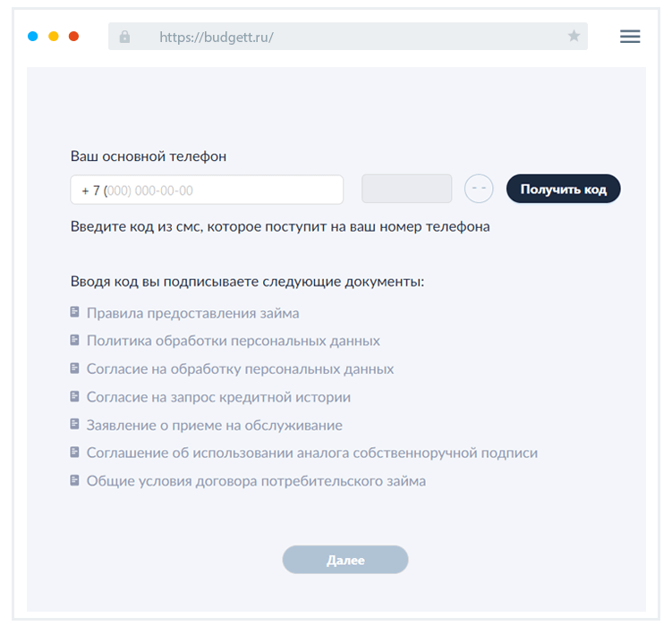
Task: Click the round timer indicator with dashes
Action: click(x=479, y=189)
